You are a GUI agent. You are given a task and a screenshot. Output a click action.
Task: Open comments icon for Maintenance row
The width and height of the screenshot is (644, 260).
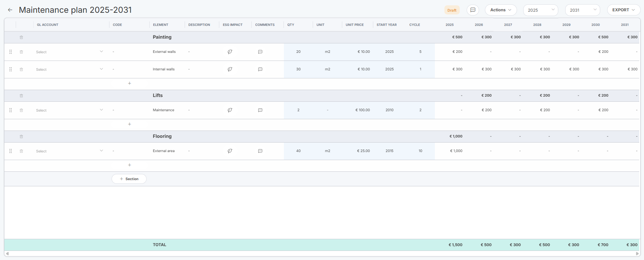[x=260, y=110]
